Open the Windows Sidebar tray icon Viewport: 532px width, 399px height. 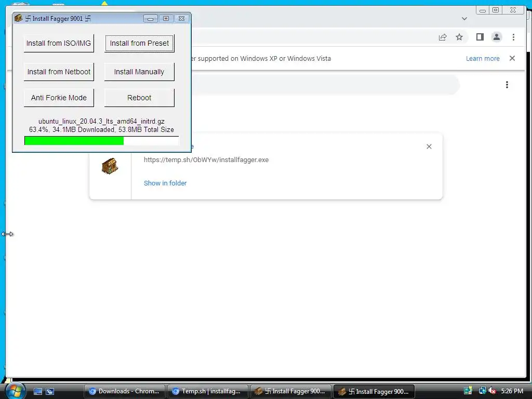pos(468,391)
